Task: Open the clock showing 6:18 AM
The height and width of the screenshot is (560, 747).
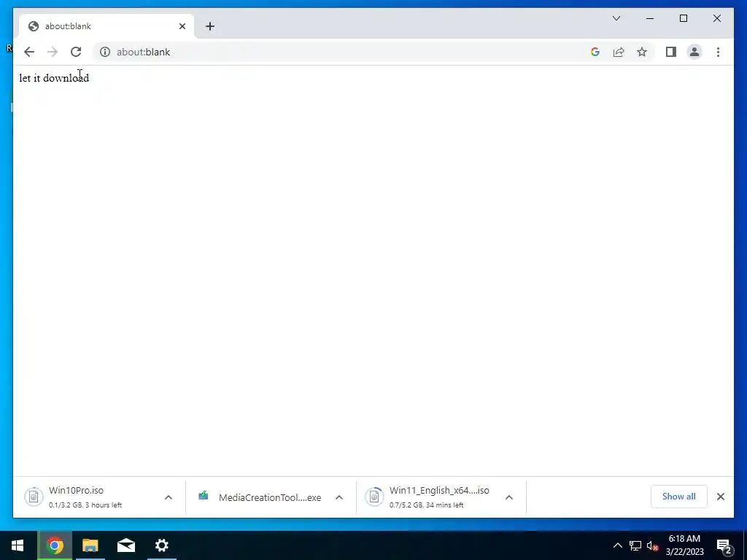Action: click(684, 545)
